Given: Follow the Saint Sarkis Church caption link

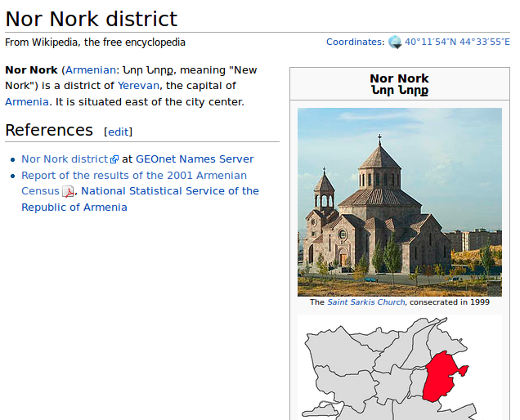Looking at the screenshot, I should 365,302.
